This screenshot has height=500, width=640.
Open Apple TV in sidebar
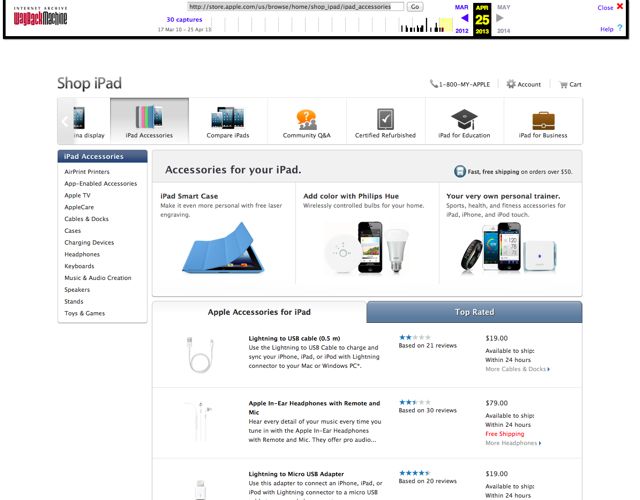(77, 195)
